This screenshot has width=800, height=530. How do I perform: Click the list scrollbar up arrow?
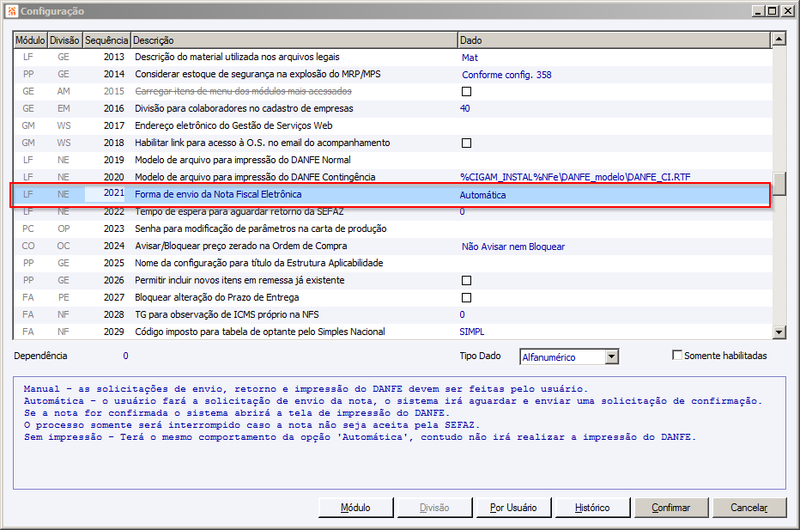click(779, 39)
